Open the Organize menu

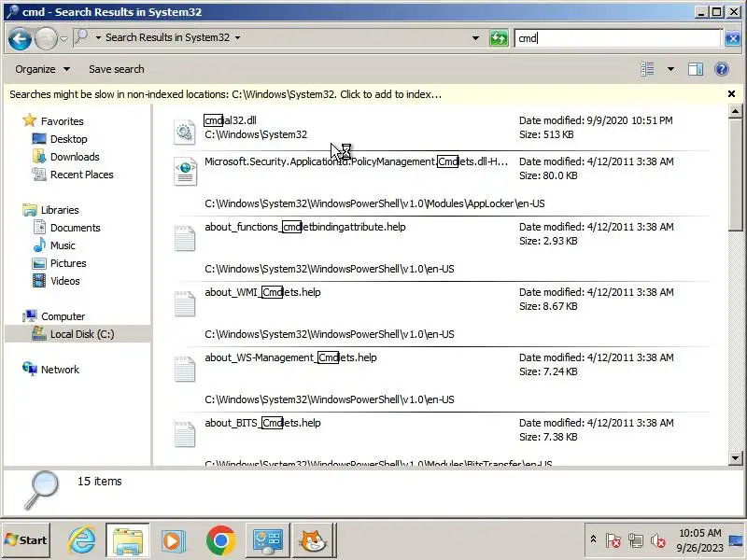(42, 69)
